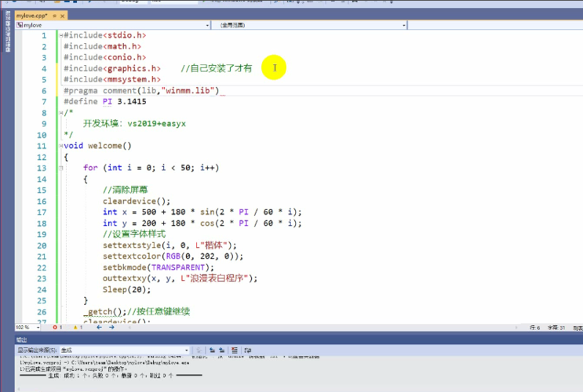Screen dimensions: 583x392
Task: Click on #define PI 3.1415 line
Action: coord(105,101)
